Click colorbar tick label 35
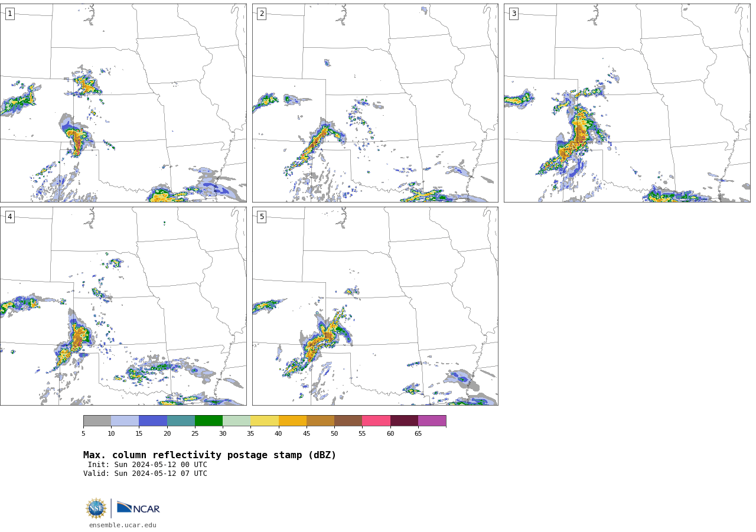Image resolution: width=756 pixels, height=532 pixels. pyautogui.click(x=250, y=434)
